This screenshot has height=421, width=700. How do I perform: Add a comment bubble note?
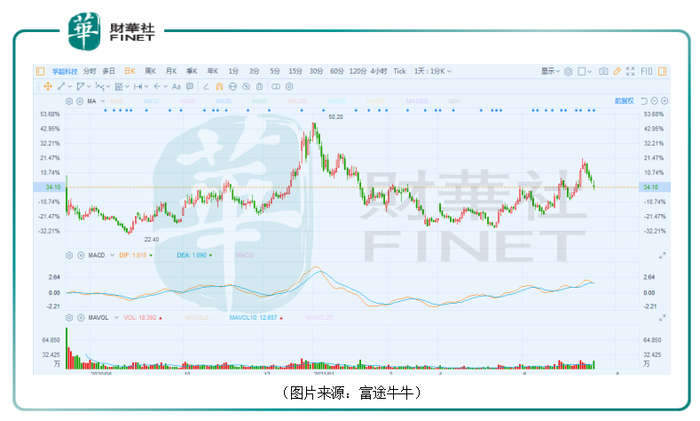point(190,86)
